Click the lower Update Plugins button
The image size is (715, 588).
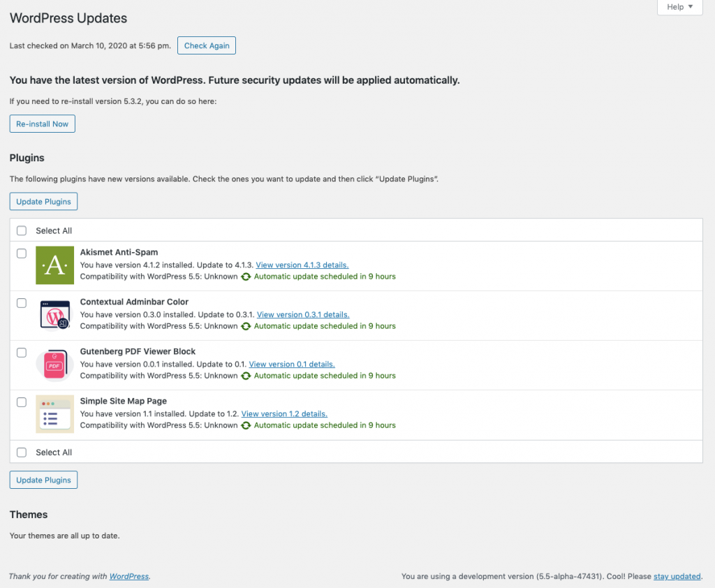tap(43, 480)
